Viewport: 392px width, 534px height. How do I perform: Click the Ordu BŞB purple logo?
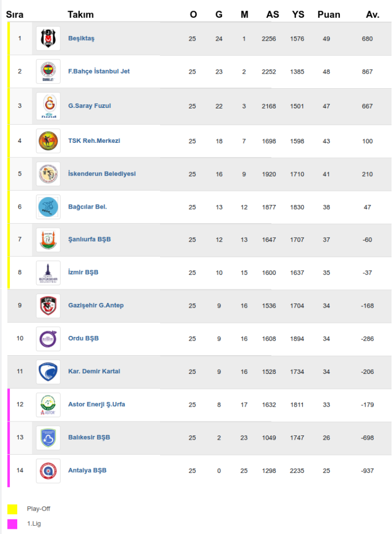[48, 339]
